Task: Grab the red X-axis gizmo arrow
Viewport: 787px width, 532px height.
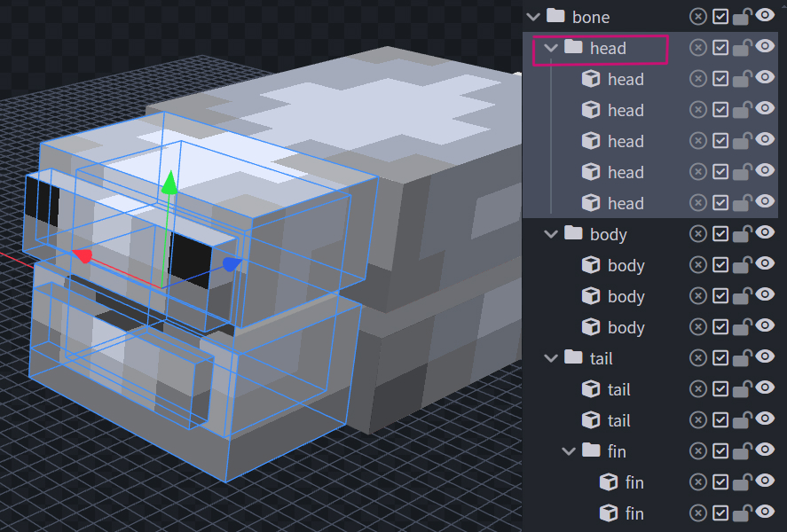Action: coord(82,255)
